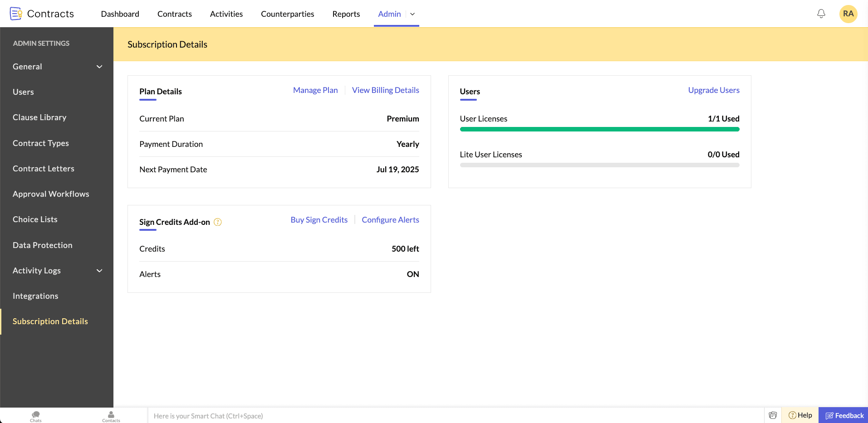Click the icon left of Help
The width and height of the screenshot is (868, 423).
pyautogui.click(x=773, y=415)
